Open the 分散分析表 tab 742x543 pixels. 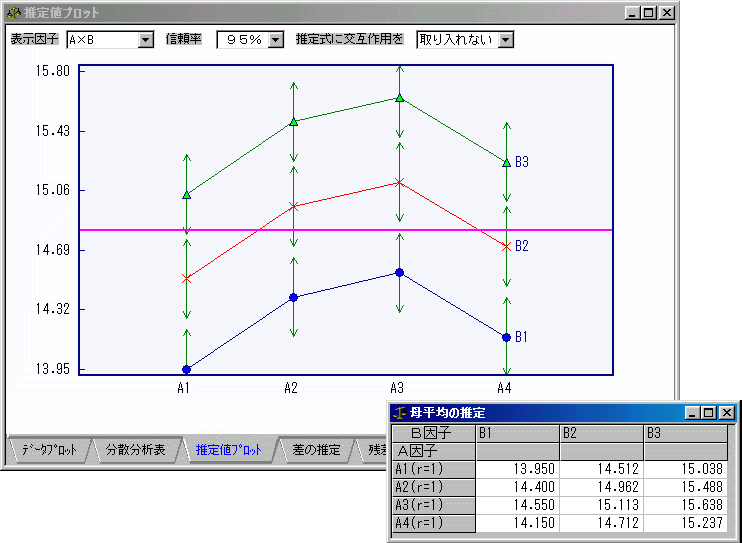(135, 450)
